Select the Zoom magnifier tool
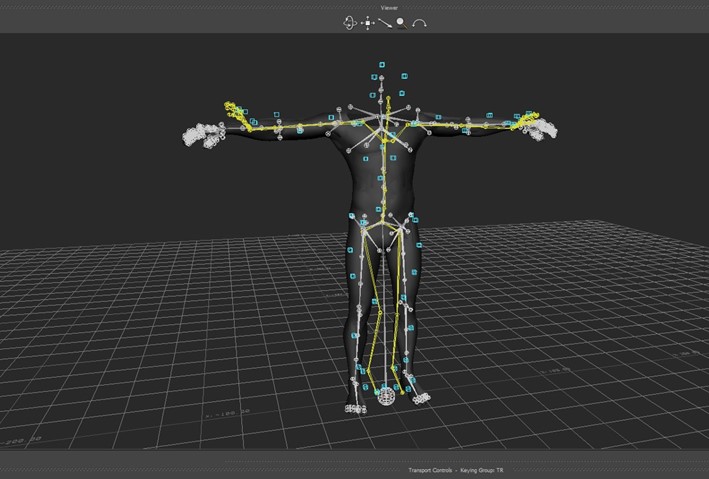 pyautogui.click(x=401, y=22)
